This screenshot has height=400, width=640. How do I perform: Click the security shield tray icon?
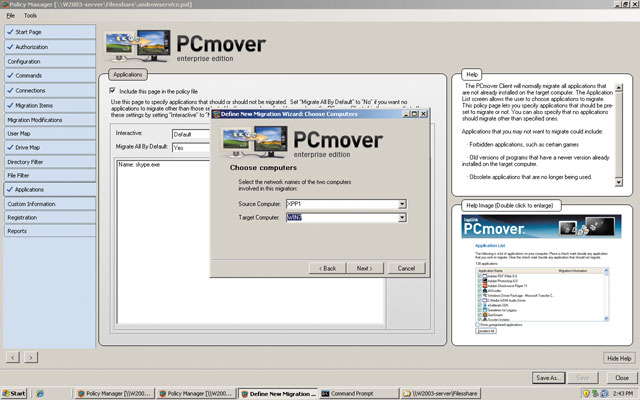tap(587, 393)
